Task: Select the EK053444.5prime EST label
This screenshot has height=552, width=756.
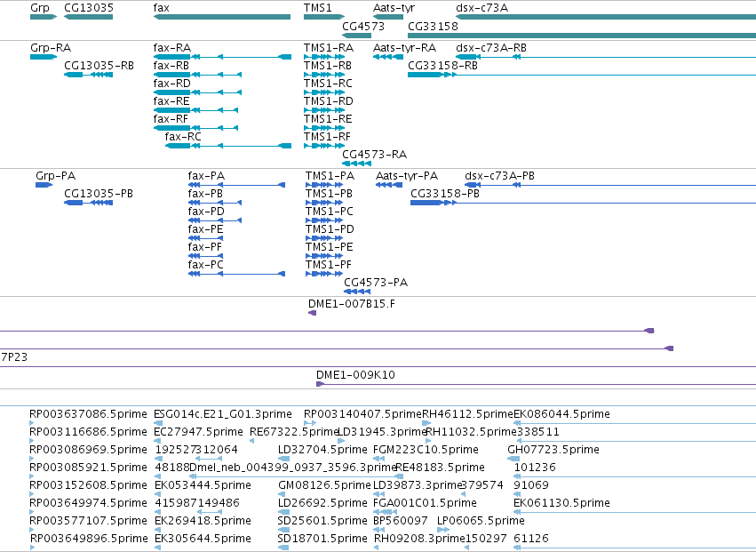Action: tap(203, 485)
